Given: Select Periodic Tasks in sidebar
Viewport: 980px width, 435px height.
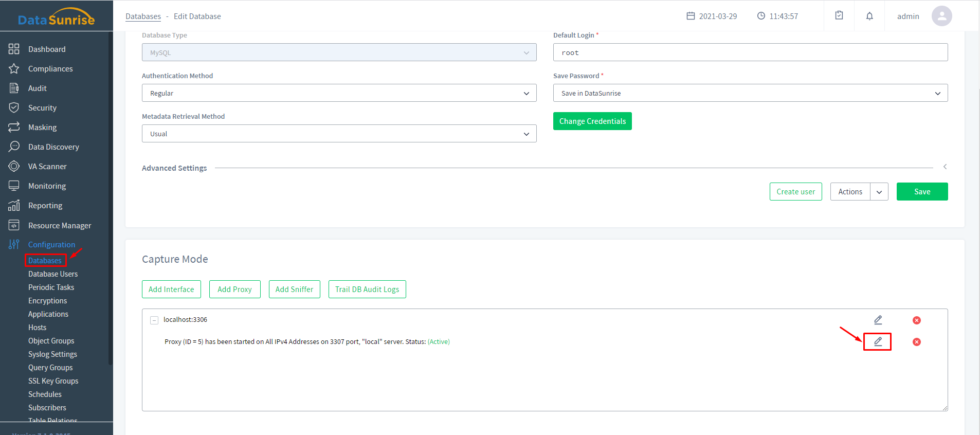Looking at the screenshot, I should coord(51,287).
